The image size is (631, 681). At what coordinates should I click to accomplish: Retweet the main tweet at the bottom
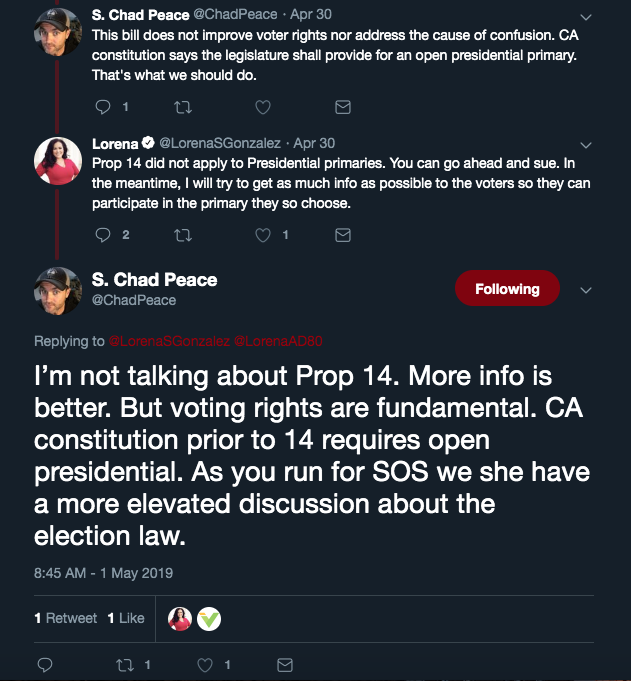pyautogui.click(x=125, y=664)
